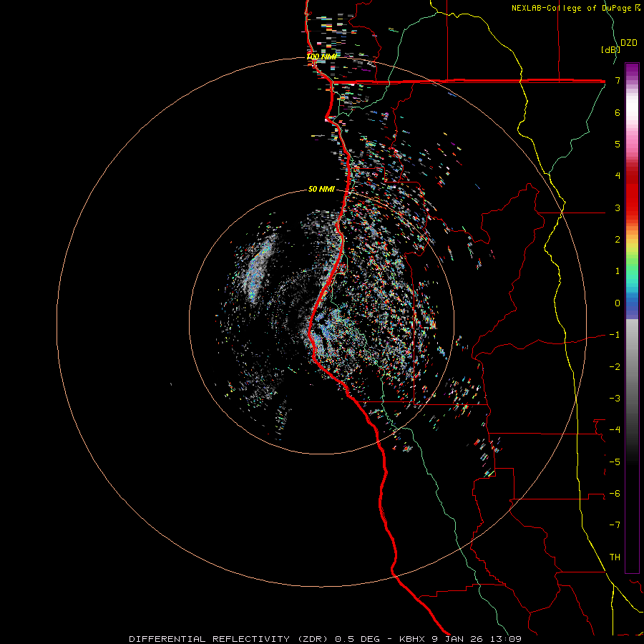
Task: Click the legend value -5
Action: click(615, 462)
